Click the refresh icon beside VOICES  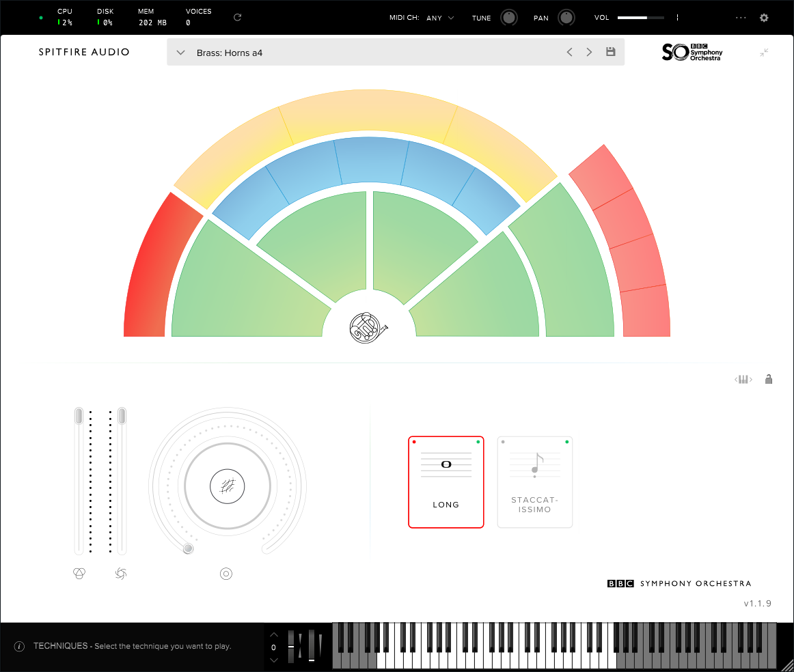(x=237, y=17)
